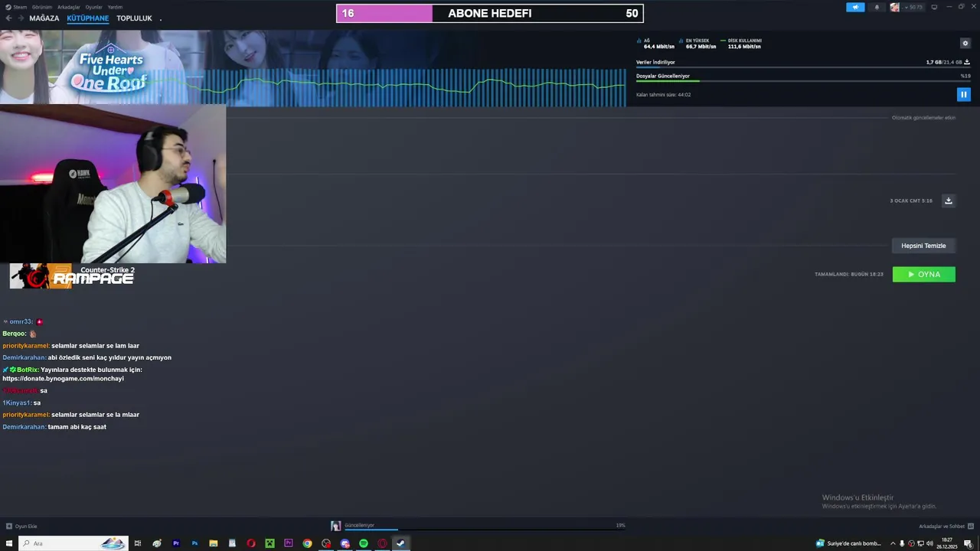Open the Arkadaşlar menu

pos(68,7)
